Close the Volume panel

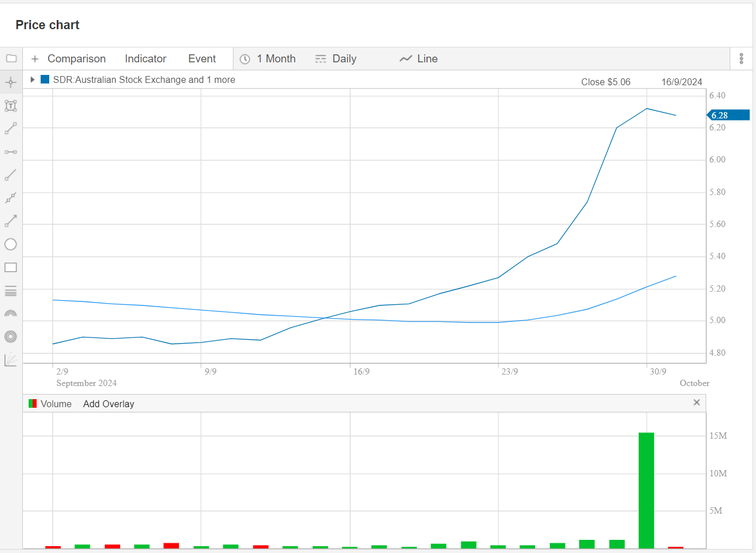[x=696, y=403]
